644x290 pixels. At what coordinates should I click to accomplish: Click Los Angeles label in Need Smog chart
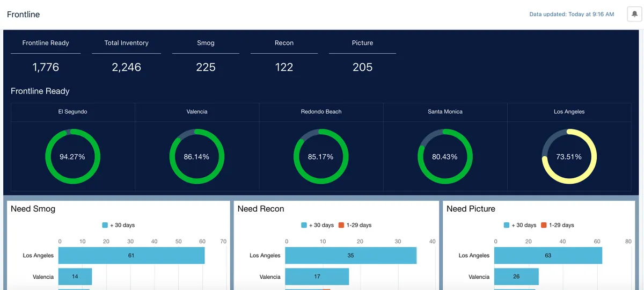coord(38,256)
